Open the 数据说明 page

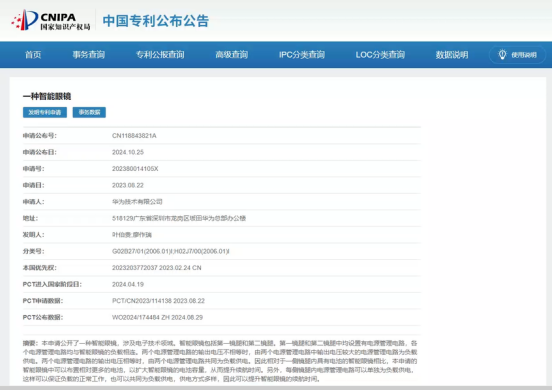tap(452, 55)
